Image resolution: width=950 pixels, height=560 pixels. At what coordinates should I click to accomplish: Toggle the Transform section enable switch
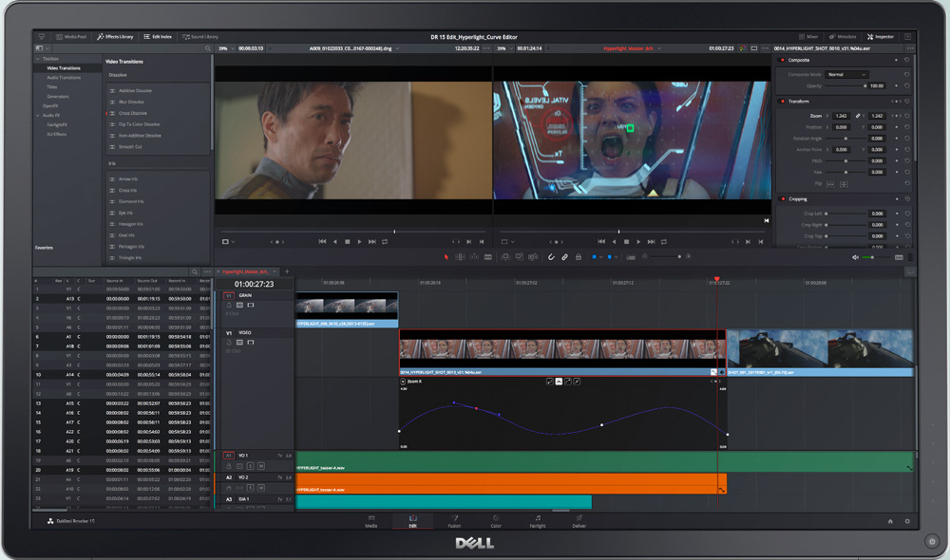point(782,102)
